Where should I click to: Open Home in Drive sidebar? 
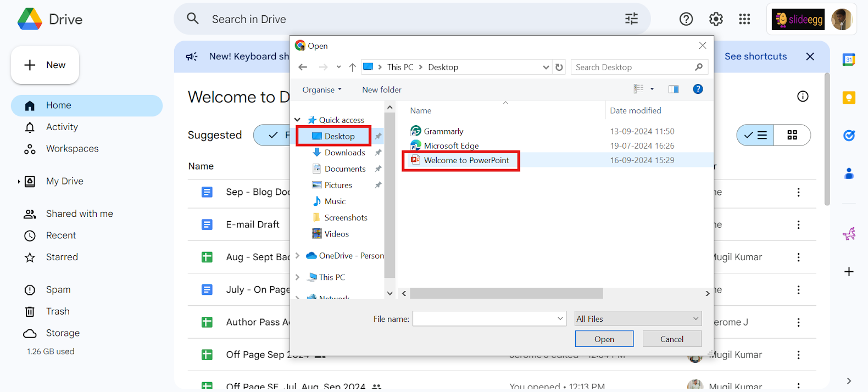[x=87, y=105]
